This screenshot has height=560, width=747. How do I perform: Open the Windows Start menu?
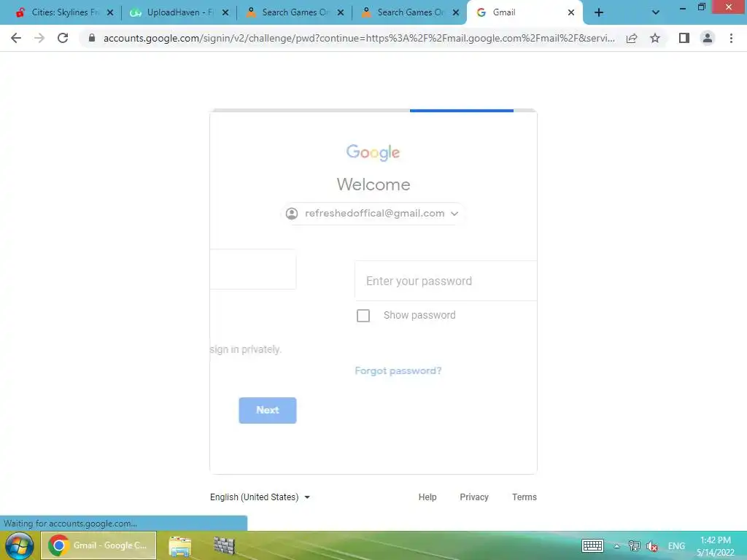point(19,545)
